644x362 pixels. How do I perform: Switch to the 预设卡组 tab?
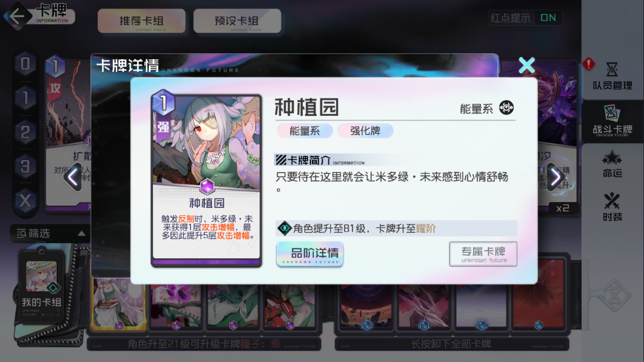click(237, 21)
